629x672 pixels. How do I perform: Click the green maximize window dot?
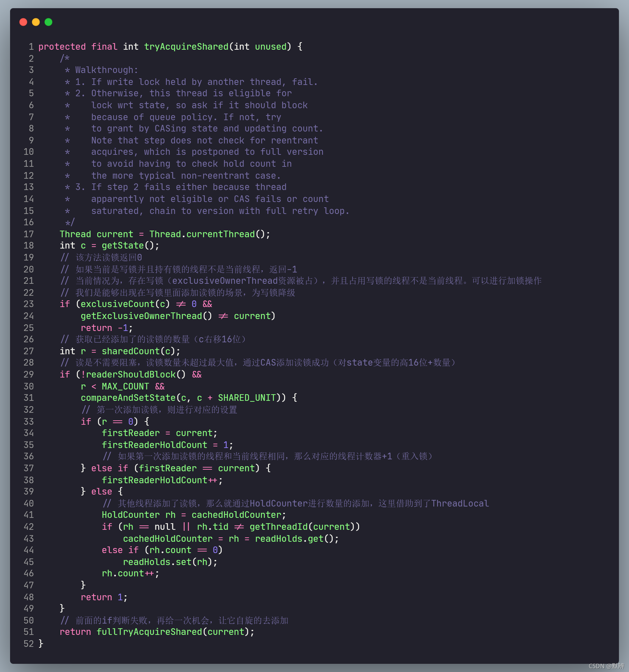[48, 22]
